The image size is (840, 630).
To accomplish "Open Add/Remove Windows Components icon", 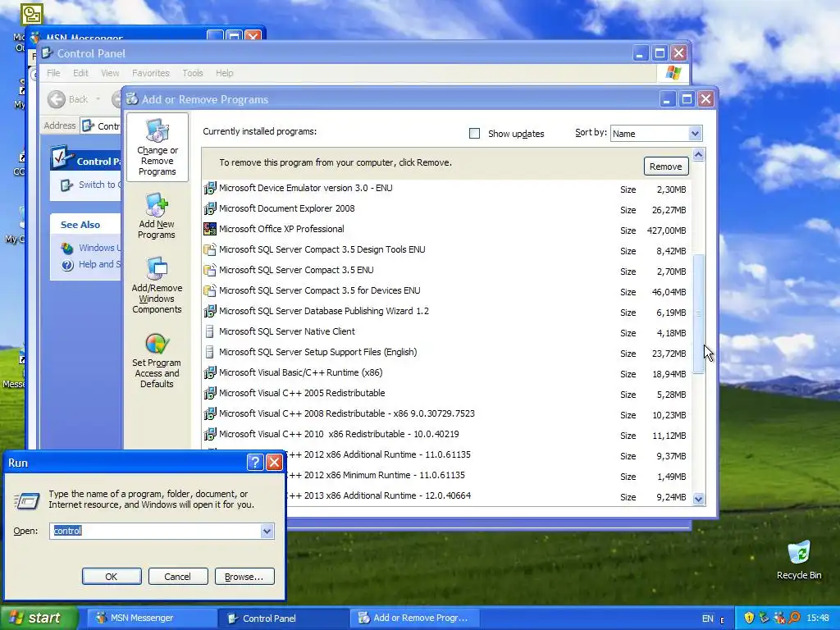I will 157,285.
